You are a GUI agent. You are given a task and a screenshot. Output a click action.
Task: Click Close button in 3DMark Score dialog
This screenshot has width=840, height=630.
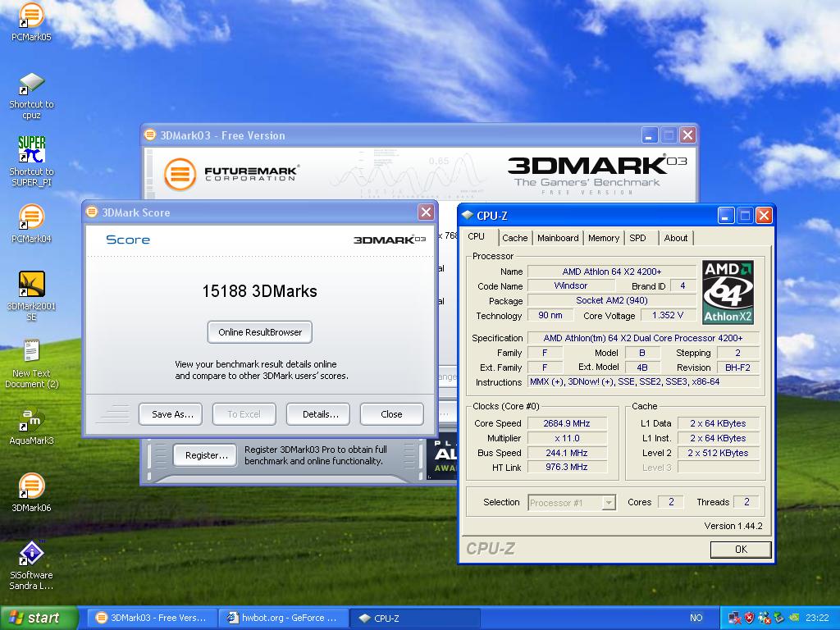pos(391,414)
